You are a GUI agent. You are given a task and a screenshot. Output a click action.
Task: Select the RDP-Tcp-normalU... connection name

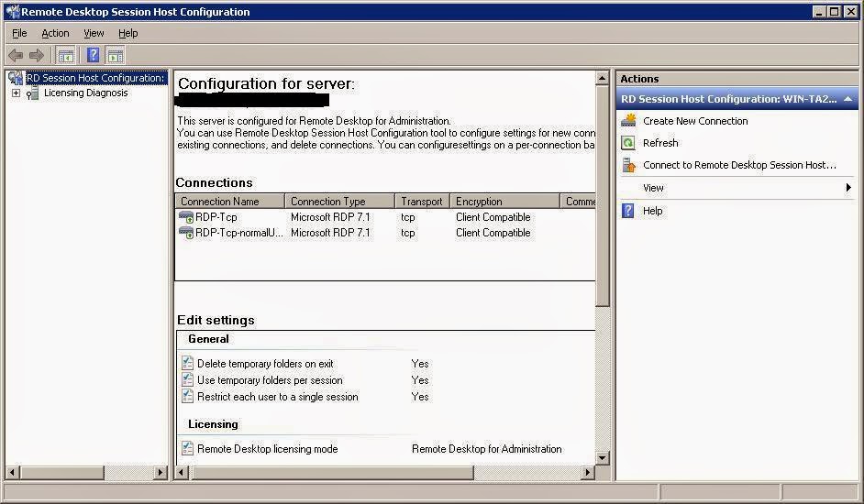click(x=239, y=233)
